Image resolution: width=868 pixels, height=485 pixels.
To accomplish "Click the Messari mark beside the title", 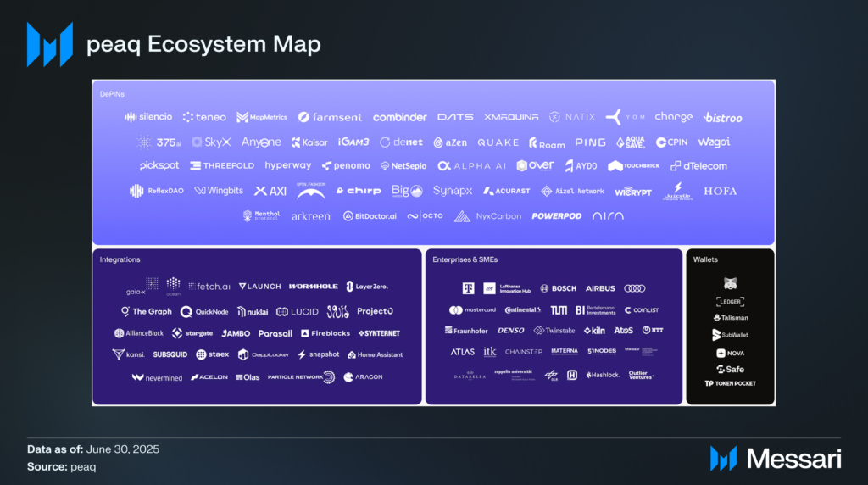I will coord(49,44).
